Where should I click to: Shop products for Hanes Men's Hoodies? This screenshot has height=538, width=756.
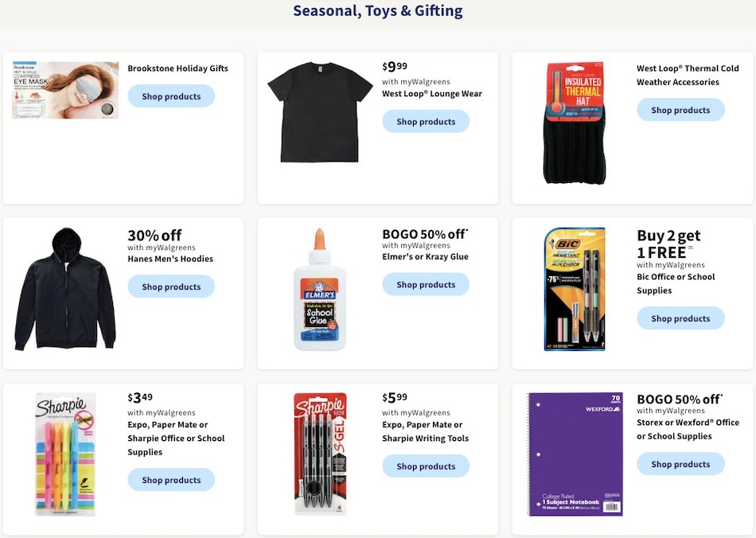(x=171, y=287)
